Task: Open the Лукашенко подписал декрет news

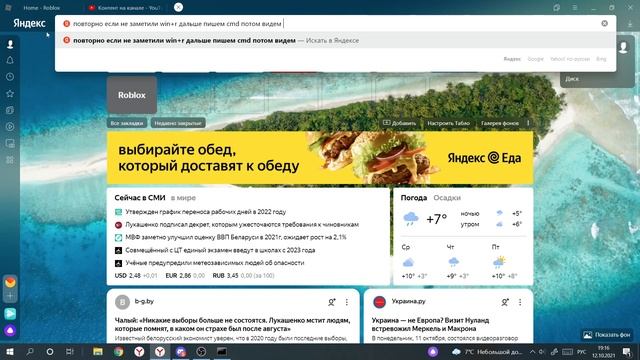Action: [x=242, y=224]
